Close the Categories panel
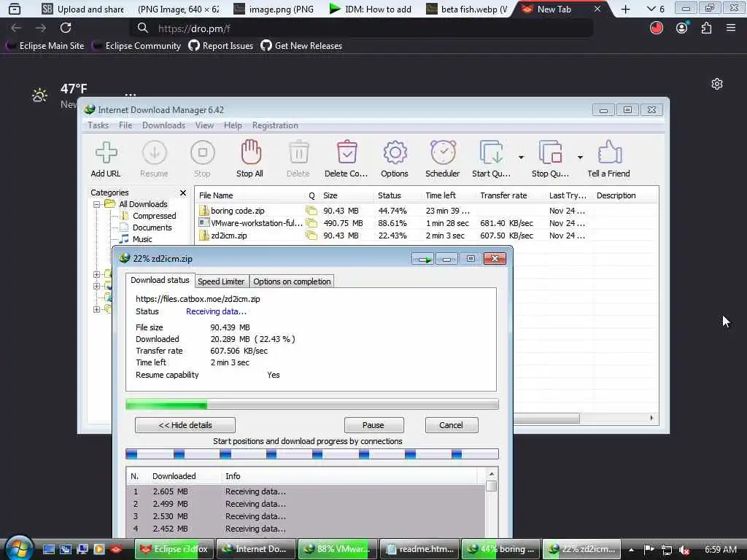 click(x=183, y=192)
